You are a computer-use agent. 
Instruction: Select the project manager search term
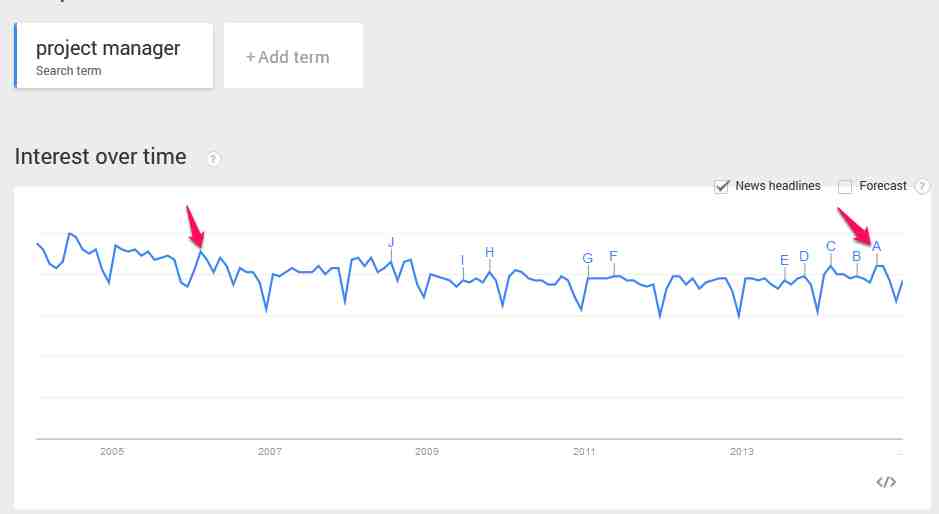click(x=114, y=56)
